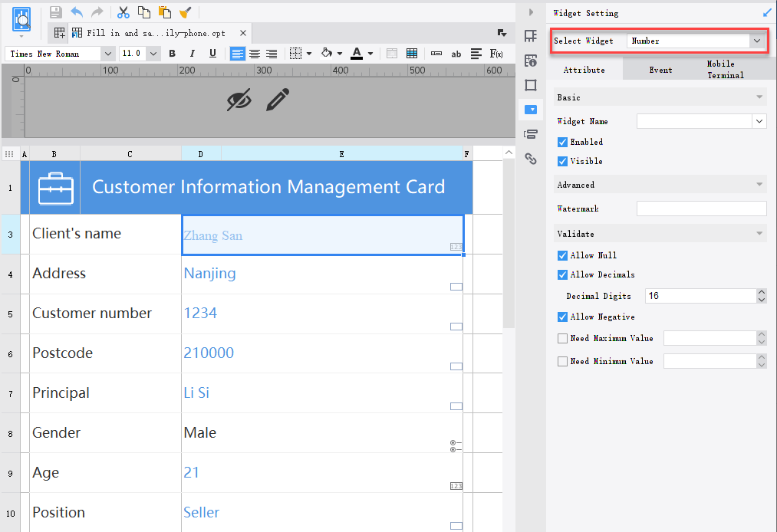The height and width of the screenshot is (532, 777).
Task: Toggle the Allow Negative checkbox
Action: (x=562, y=317)
